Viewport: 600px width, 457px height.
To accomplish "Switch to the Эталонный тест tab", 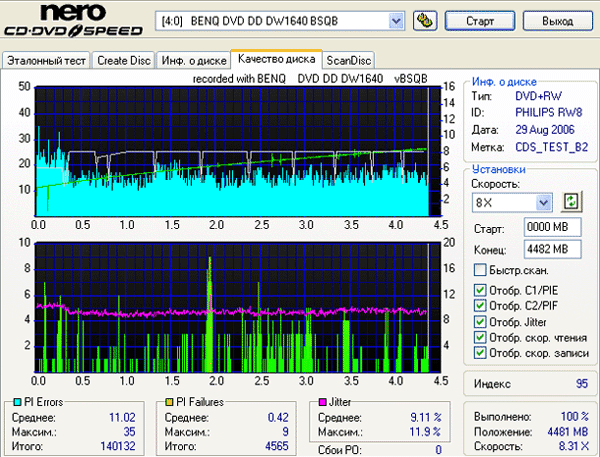I will [x=47, y=60].
